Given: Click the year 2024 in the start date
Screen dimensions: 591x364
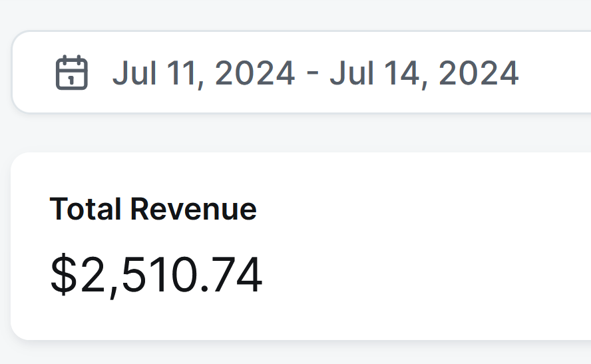Looking at the screenshot, I should click(255, 73).
